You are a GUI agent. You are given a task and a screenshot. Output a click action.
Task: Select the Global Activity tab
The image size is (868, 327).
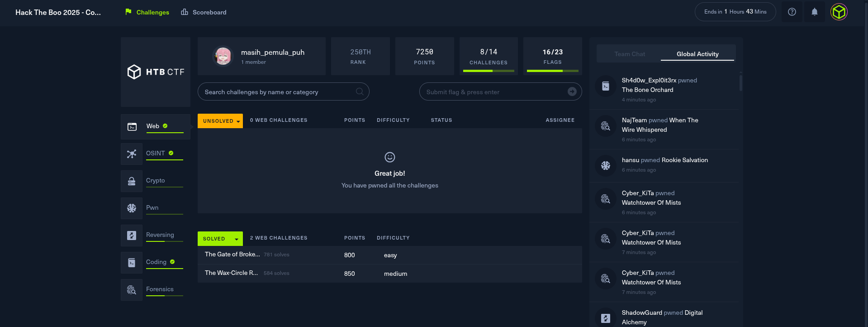697,54
